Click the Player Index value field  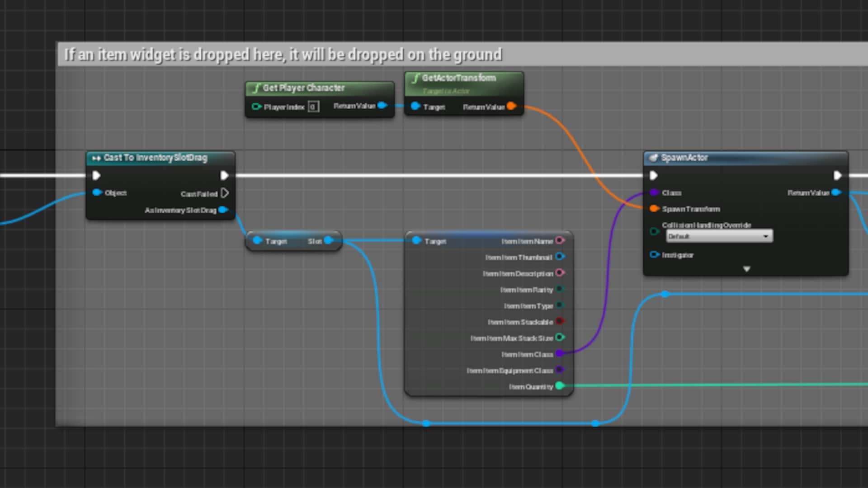(x=313, y=107)
